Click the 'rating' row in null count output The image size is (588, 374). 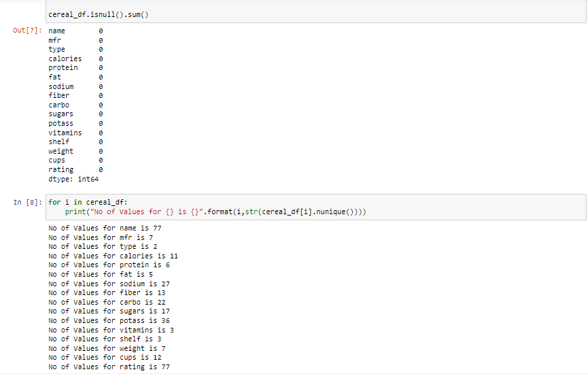coord(61,169)
